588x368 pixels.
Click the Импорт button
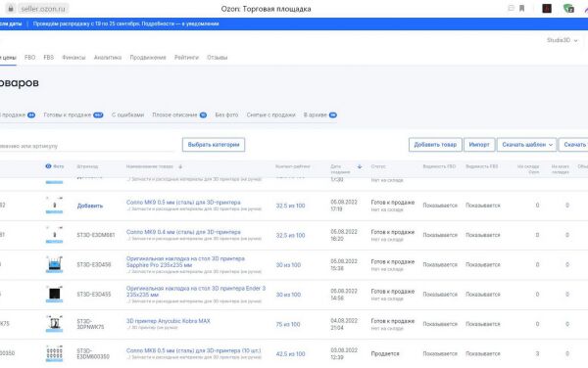point(479,145)
